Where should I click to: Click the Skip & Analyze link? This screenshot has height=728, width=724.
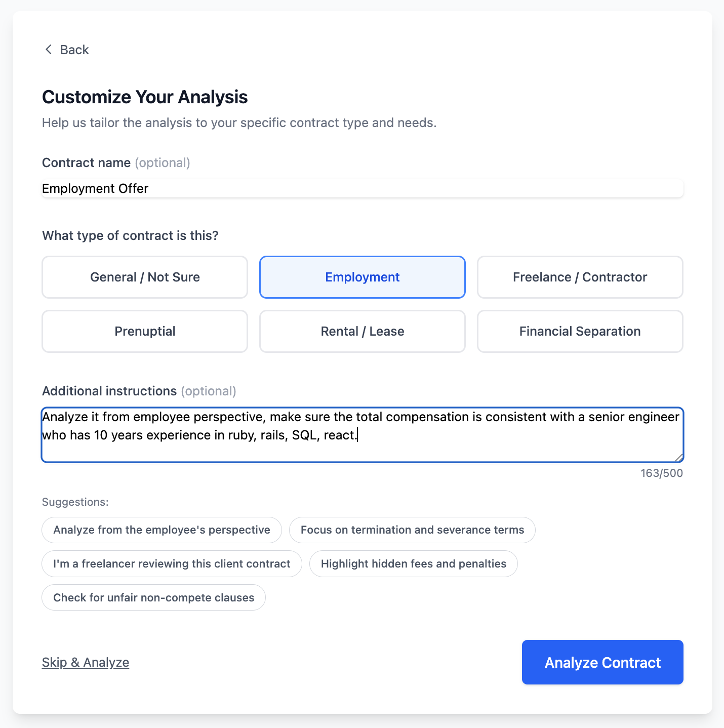[x=85, y=662]
